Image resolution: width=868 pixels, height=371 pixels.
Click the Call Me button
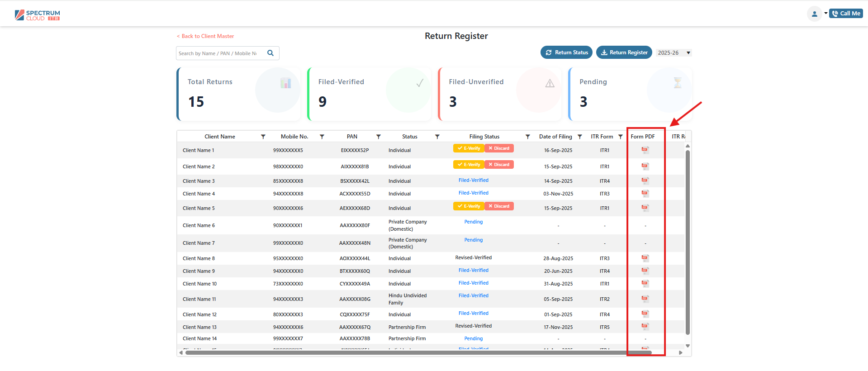(x=846, y=14)
